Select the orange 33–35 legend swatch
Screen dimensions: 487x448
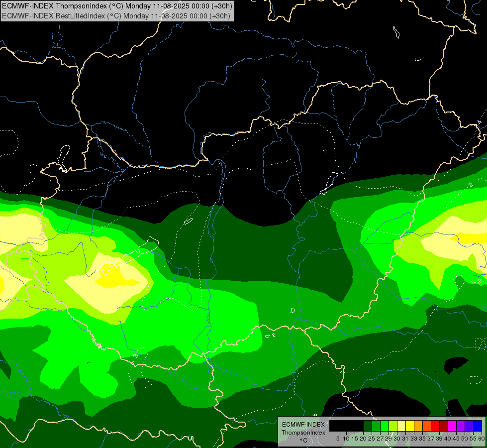point(419,426)
